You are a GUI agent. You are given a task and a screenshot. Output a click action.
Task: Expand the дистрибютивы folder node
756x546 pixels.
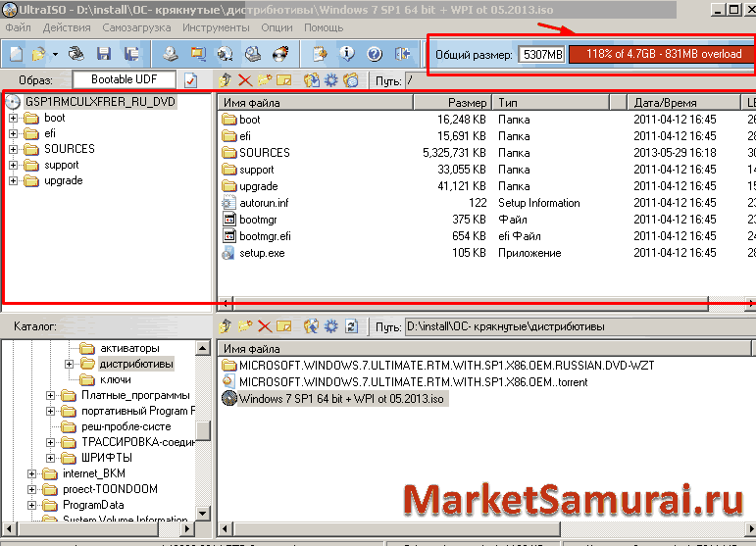point(69,364)
